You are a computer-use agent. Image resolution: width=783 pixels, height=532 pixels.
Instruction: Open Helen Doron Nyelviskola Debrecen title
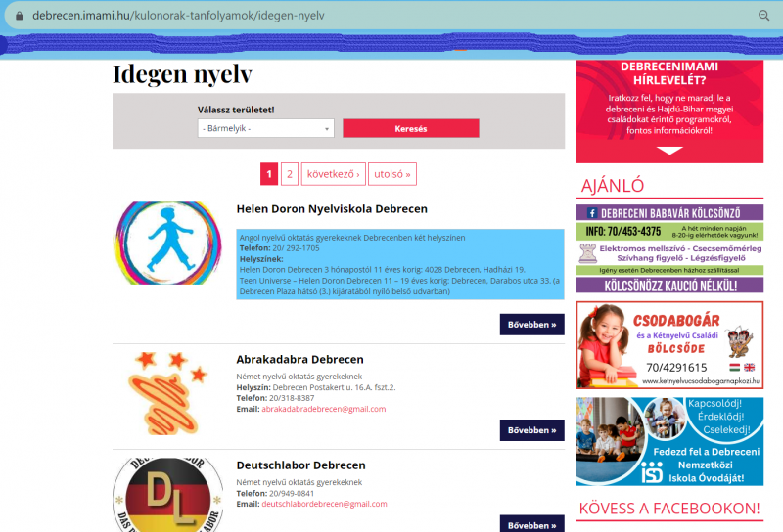[x=332, y=209]
